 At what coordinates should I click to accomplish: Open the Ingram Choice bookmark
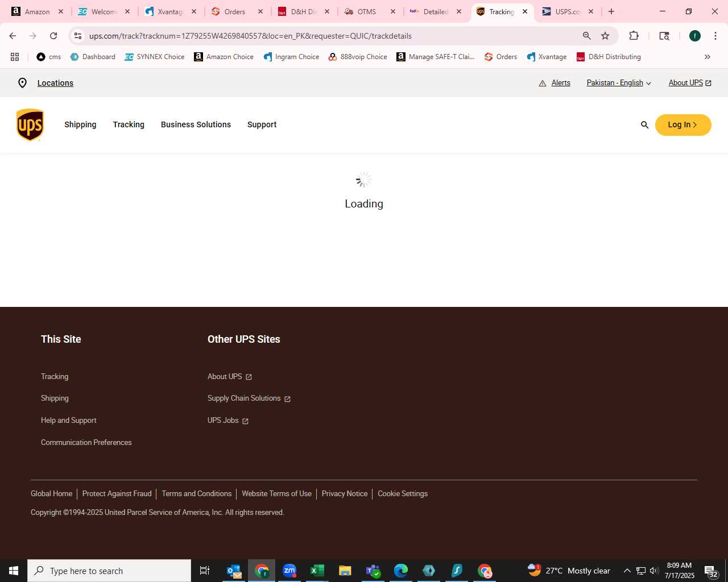point(291,57)
